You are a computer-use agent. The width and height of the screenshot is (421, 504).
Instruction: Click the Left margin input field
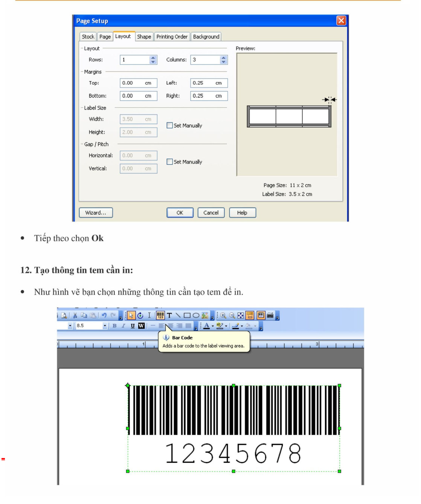(x=209, y=83)
